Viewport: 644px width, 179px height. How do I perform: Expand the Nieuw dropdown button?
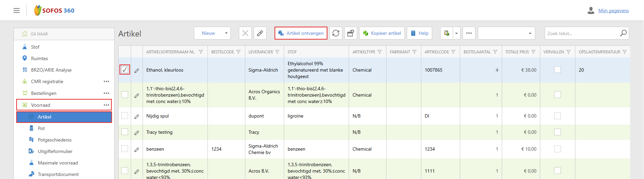[226, 33]
